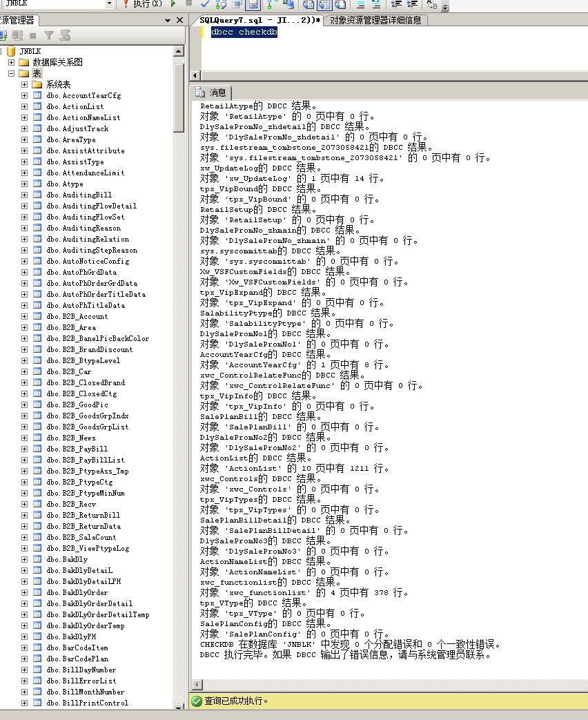The width and height of the screenshot is (588, 720).
Task: Click folder icon beside 系统表
Action: pos(37,84)
